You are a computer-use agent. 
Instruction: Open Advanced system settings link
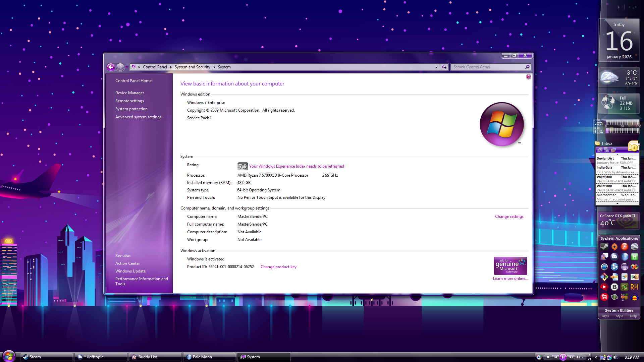[138, 117]
